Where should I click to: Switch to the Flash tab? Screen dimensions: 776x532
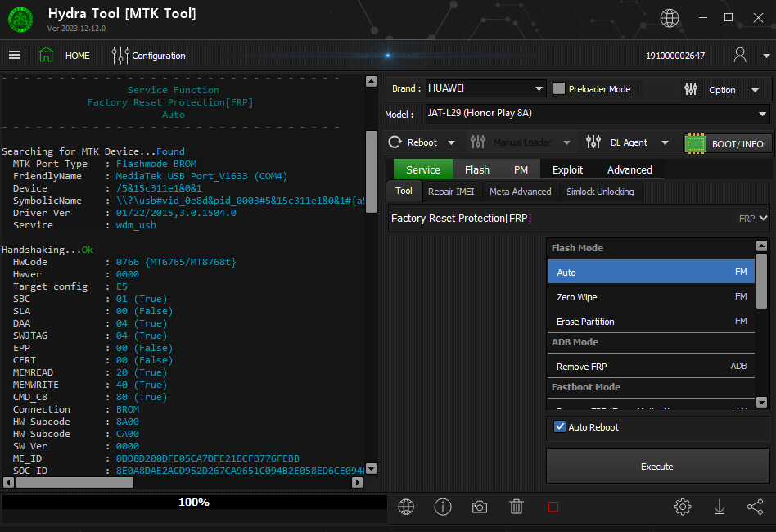(x=477, y=169)
